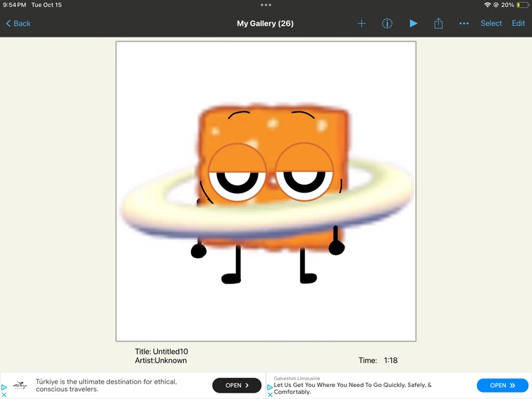The image size is (532, 399).
Task: Click the AdChoices icon on Türkiye ad
Action: [x=4, y=387]
